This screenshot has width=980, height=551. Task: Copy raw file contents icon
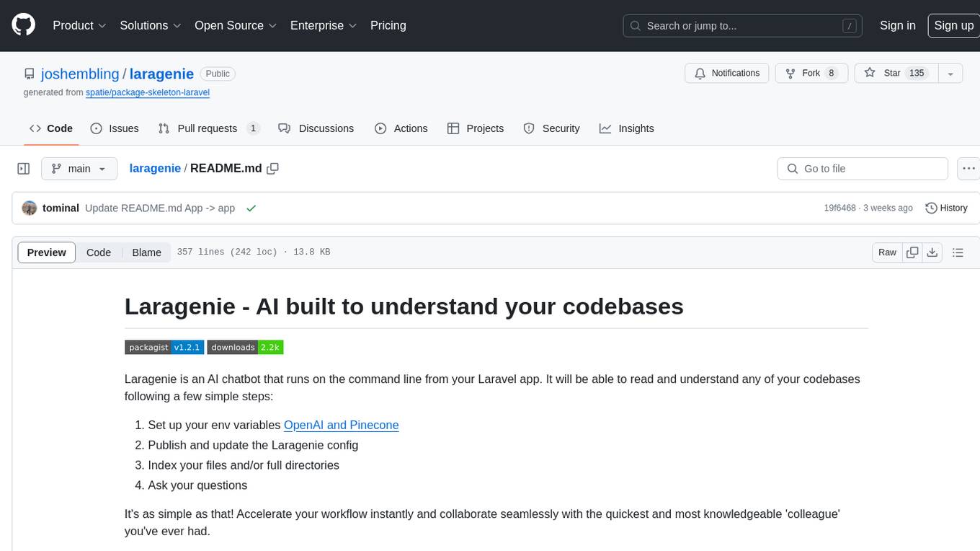point(912,252)
